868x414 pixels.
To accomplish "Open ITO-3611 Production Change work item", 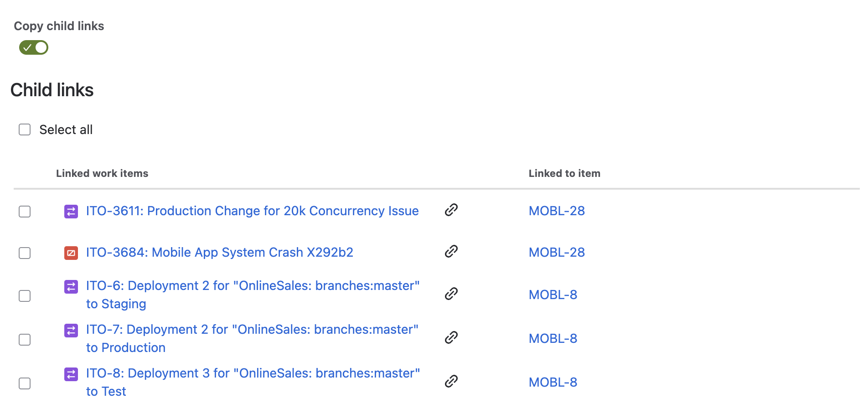I will [252, 211].
